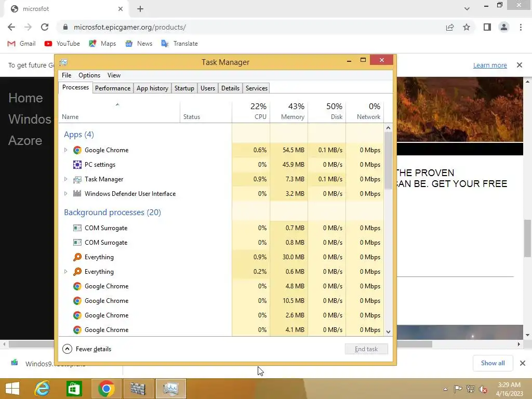Image resolution: width=532 pixels, height=399 pixels.
Task: Switch to the App history tab
Action: [152, 88]
